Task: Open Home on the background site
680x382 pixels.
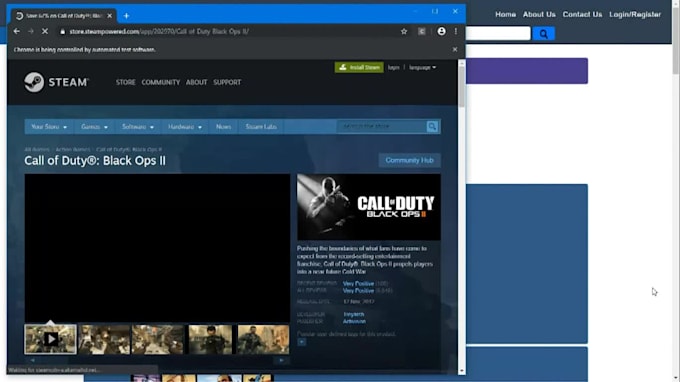Action: pyautogui.click(x=505, y=14)
